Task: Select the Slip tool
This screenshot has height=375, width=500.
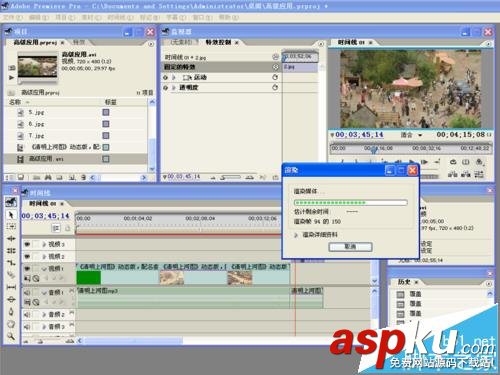Action: point(11,287)
